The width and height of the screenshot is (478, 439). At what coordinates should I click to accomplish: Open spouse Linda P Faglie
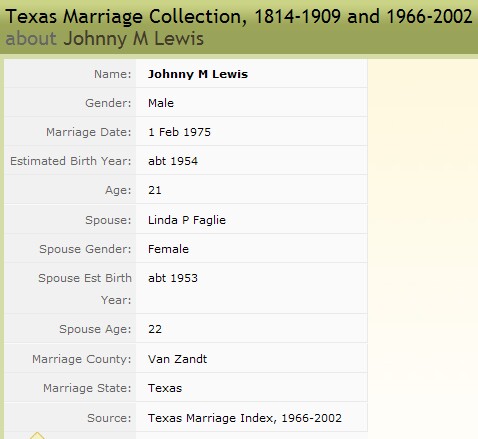pyautogui.click(x=187, y=220)
